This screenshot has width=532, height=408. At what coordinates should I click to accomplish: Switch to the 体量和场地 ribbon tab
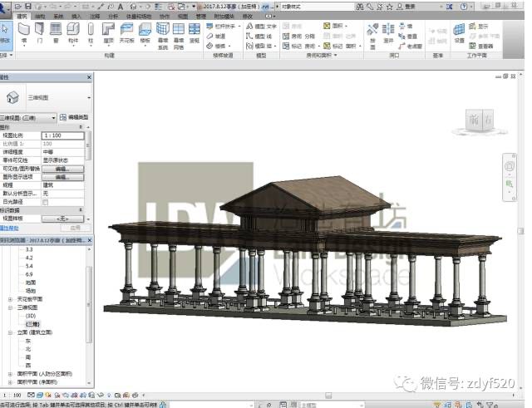(x=139, y=16)
